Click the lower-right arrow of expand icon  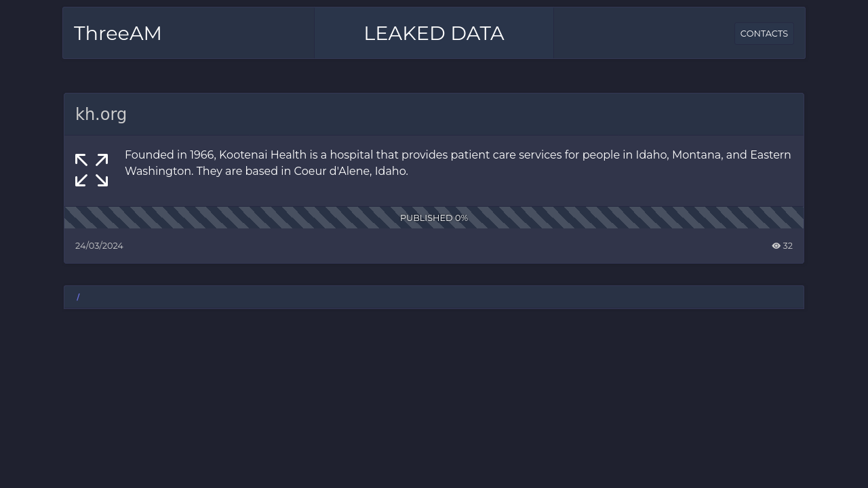(102, 180)
